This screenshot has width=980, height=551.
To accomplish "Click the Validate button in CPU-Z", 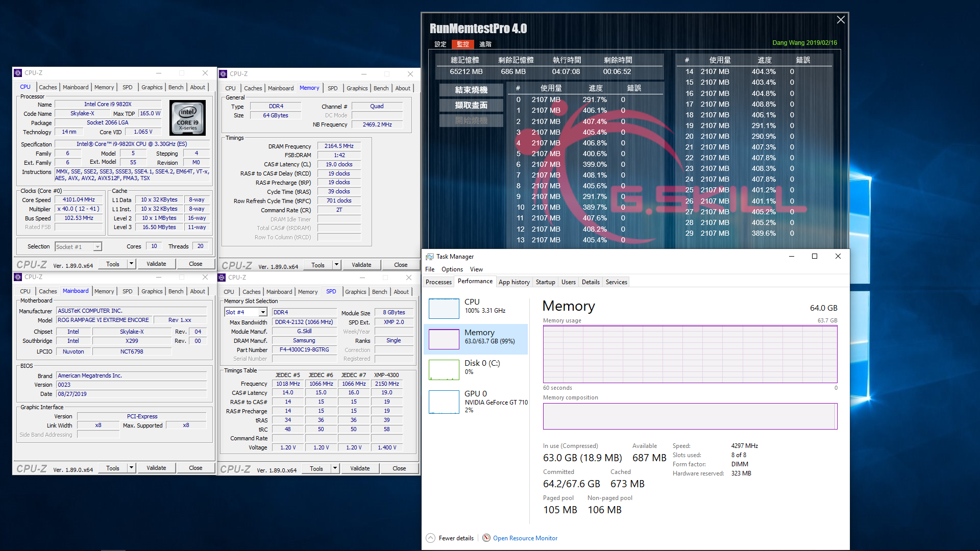I will coord(156,263).
